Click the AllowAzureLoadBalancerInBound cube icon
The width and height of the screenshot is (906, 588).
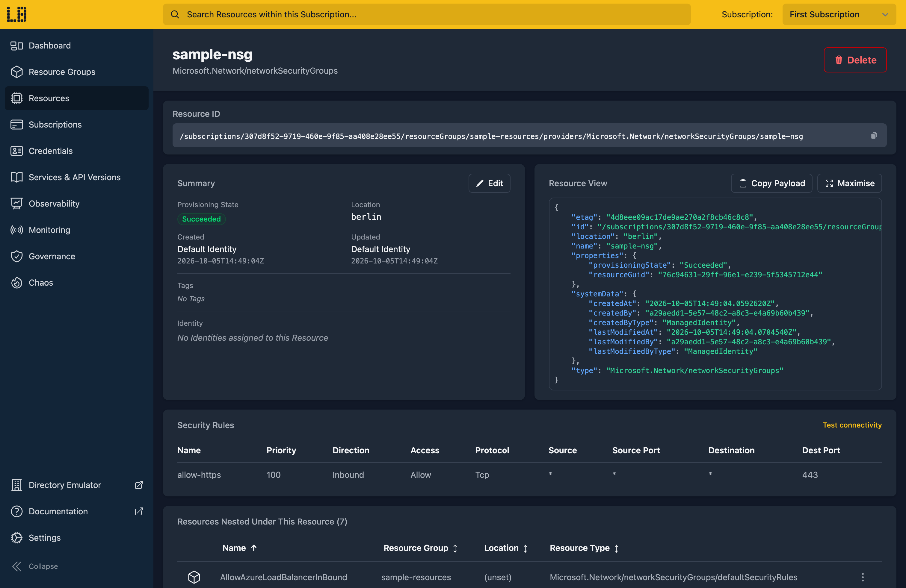click(x=194, y=577)
